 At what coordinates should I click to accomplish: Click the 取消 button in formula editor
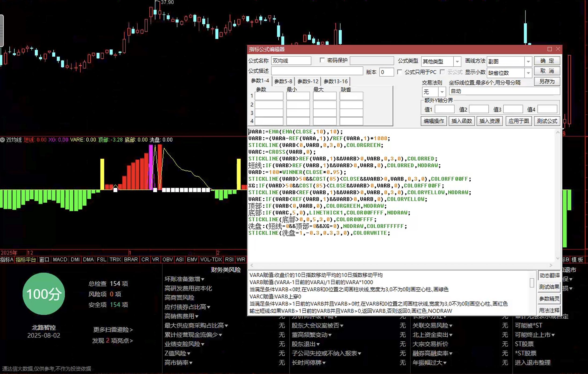547,71
